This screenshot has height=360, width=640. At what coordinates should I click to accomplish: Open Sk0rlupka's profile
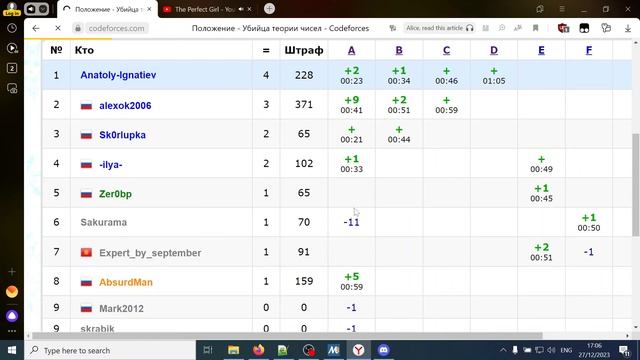122,135
